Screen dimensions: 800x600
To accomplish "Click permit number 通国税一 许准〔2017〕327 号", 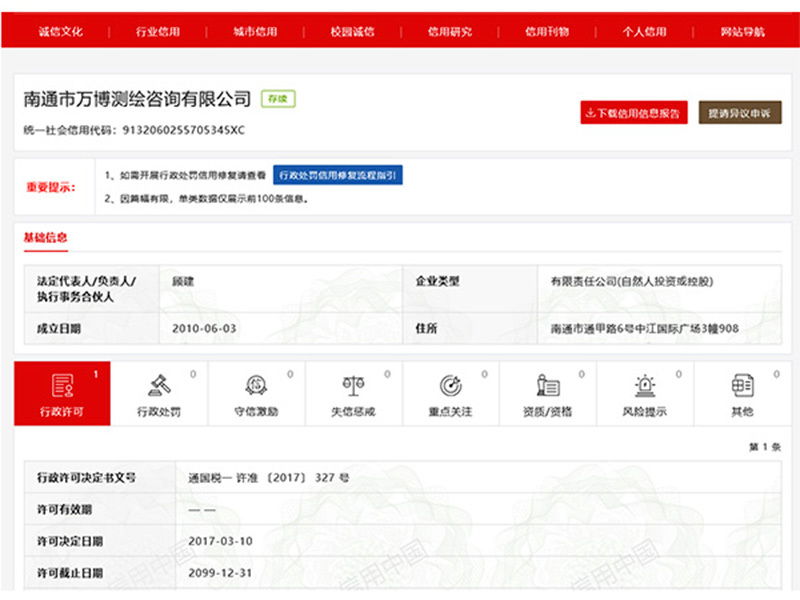I will pos(269,478).
